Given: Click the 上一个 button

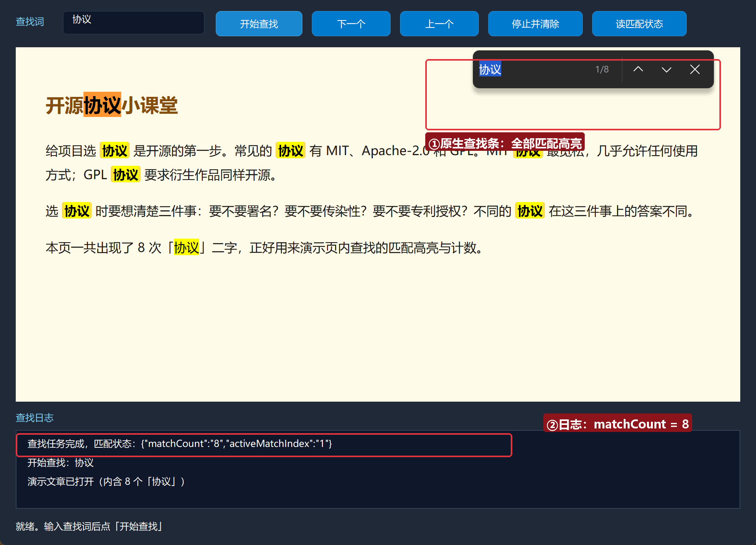Looking at the screenshot, I should (x=439, y=24).
